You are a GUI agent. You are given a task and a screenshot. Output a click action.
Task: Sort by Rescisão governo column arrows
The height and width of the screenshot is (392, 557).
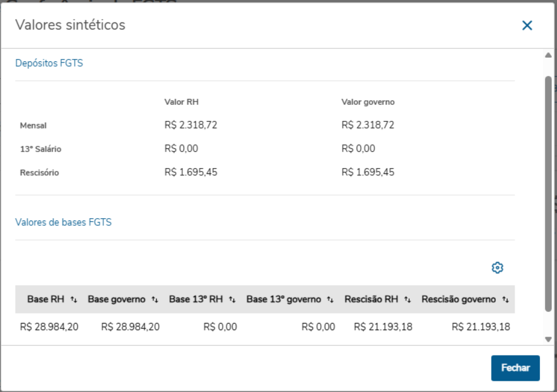506,300
